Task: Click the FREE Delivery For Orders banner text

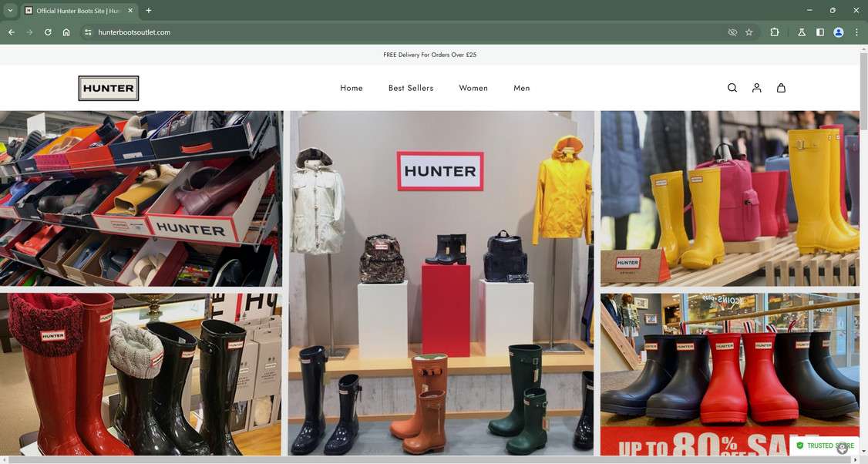Action: tap(429, 55)
